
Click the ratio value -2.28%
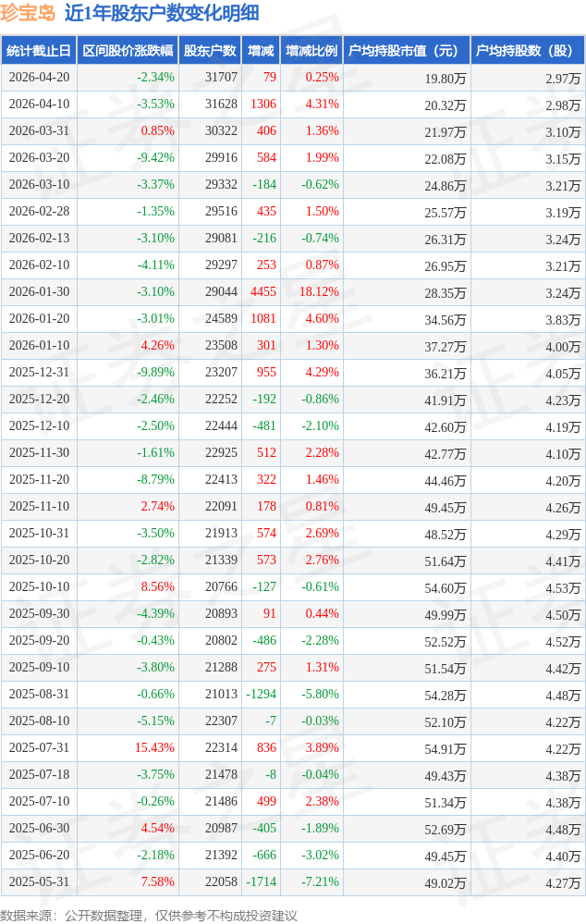click(321, 640)
